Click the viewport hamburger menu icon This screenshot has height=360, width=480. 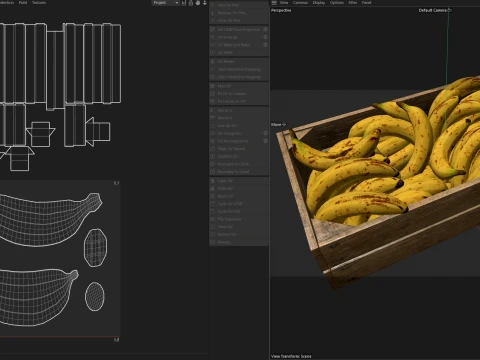pos(274,3)
